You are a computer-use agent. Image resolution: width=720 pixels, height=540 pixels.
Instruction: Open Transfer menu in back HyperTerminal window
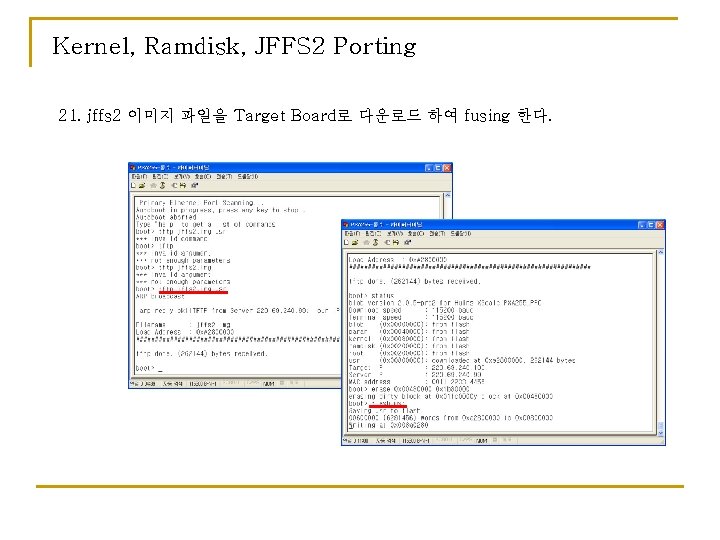(x=225, y=177)
